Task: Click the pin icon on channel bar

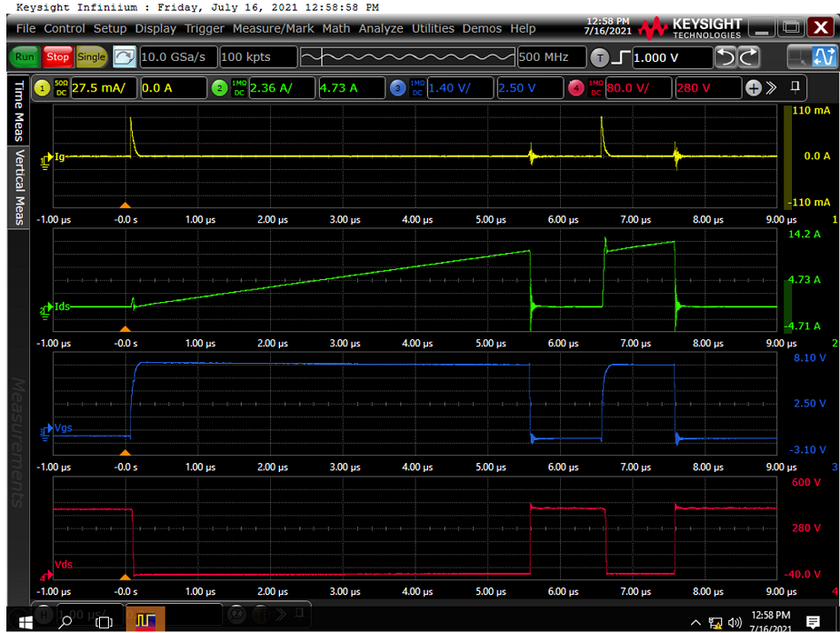Action: pyautogui.click(x=795, y=87)
